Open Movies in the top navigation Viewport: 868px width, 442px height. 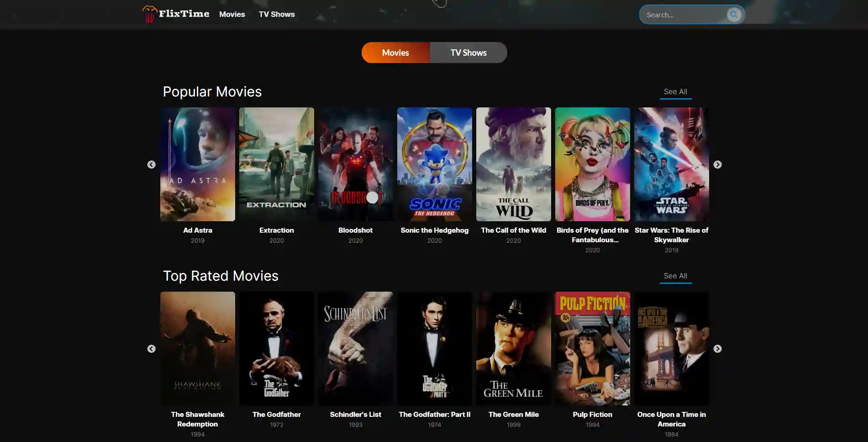tap(232, 14)
